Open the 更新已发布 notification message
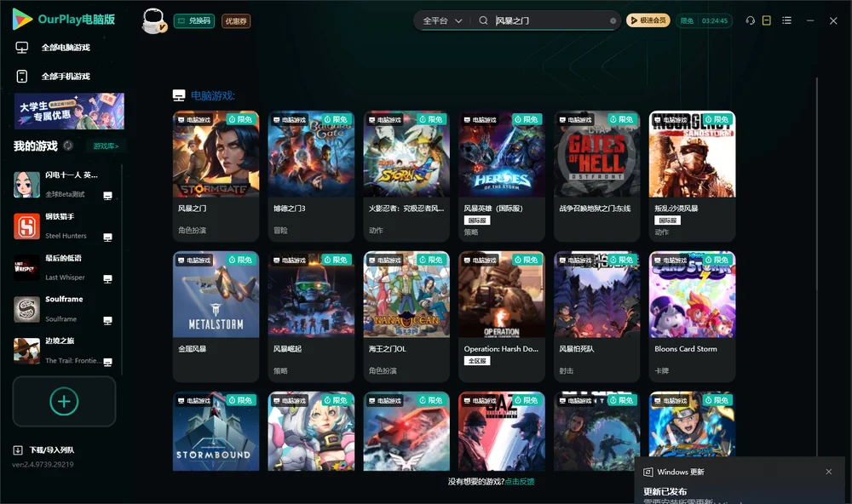Image resolution: width=852 pixels, height=504 pixels. point(665,491)
